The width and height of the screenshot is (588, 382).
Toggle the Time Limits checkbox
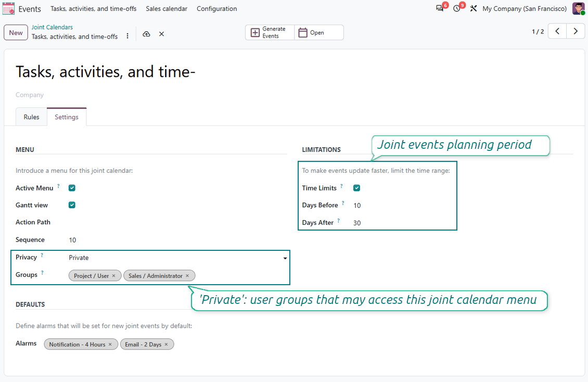[356, 188]
